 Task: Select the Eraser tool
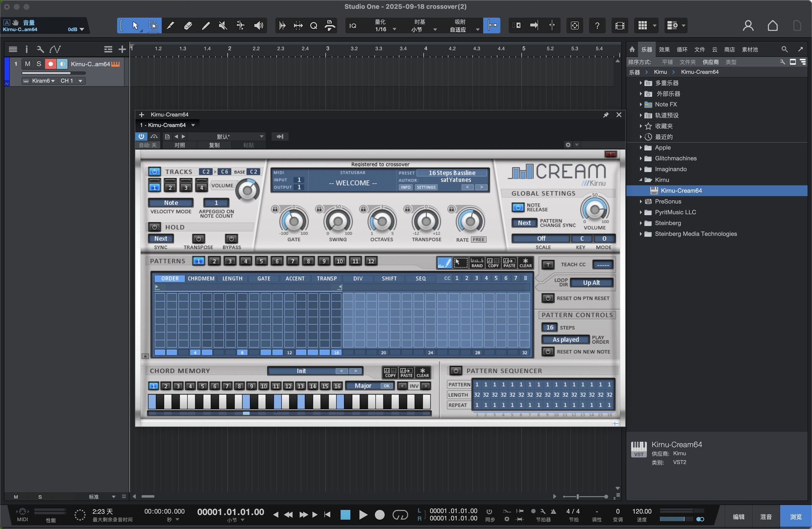pos(188,26)
